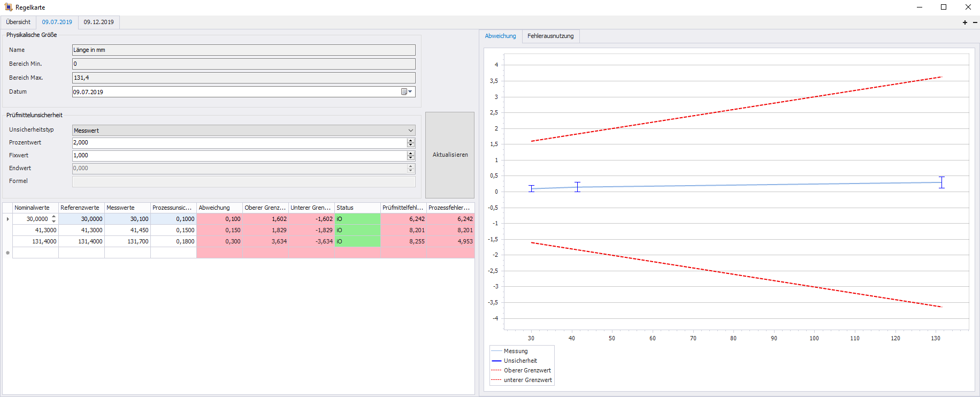Click the current row indicator arrow
The width and height of the screenshot is (980, 397).
coord(7,219)
